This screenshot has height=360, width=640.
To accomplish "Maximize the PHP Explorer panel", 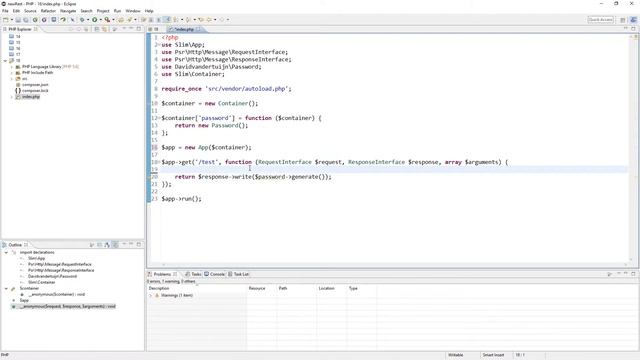I will click(139, 29).
